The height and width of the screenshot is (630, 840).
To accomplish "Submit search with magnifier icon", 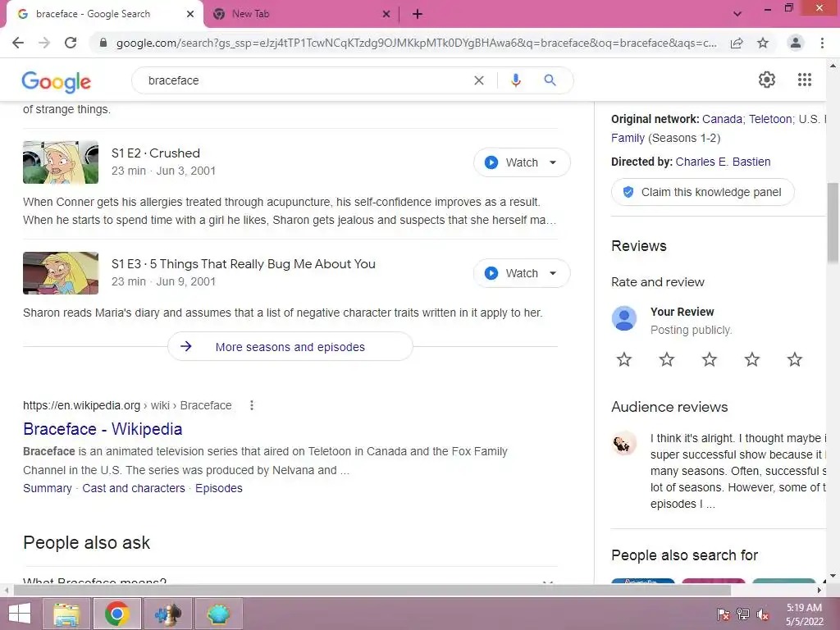I will [550, 80].
